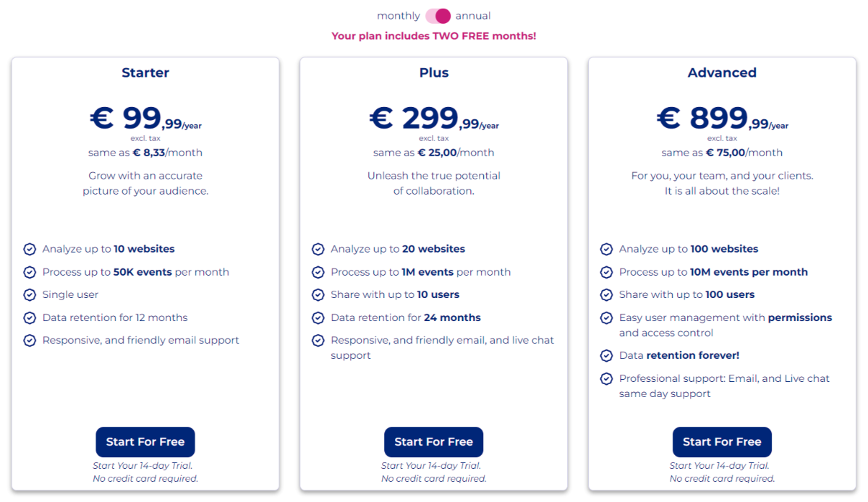Click check icon for 12 months retention
This screenshot has width=868, height=502.
coord(30,318)
